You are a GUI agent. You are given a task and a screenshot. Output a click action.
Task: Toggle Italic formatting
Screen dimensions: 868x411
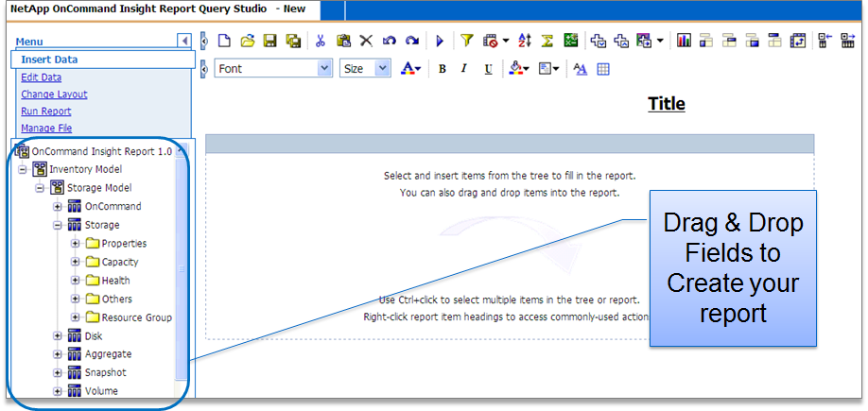click(x=464, y=69)
